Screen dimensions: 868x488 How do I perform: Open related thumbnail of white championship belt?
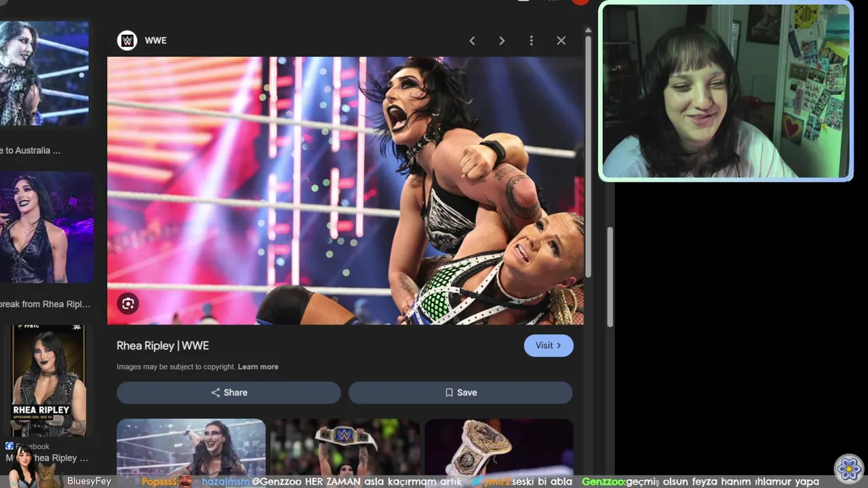pyautogui.click(x=499, y=447)
